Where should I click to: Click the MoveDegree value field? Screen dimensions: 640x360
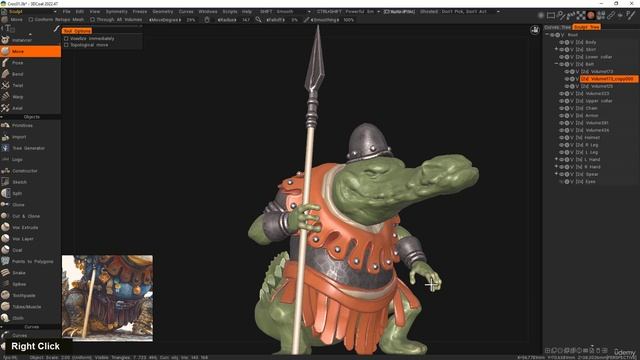191,20
